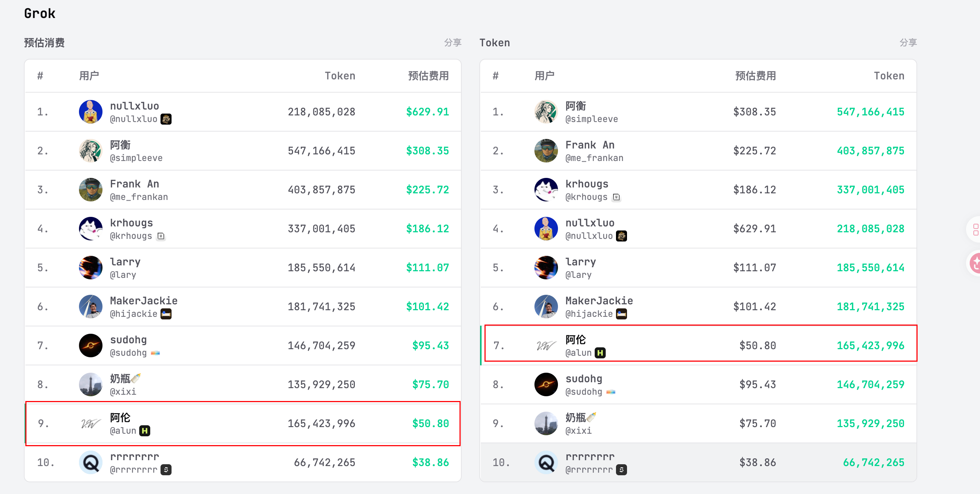
Task: Open nullxluo's name in the 预估消费 table
Action: (x=135, y=106)
